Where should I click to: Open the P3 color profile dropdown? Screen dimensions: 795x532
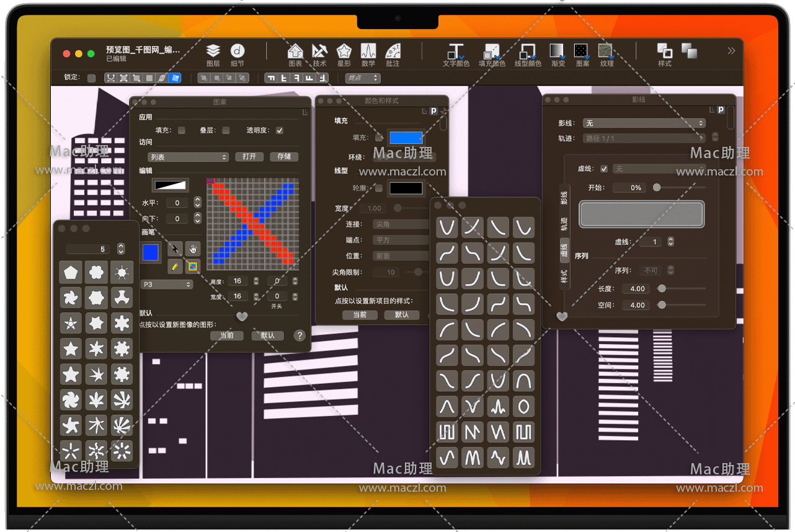(167, 285)
